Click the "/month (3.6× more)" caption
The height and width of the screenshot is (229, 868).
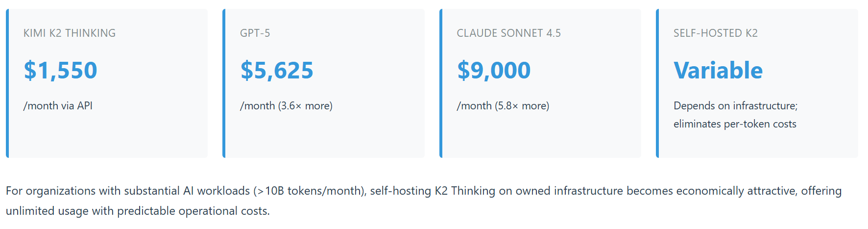(x=286, y=106)
